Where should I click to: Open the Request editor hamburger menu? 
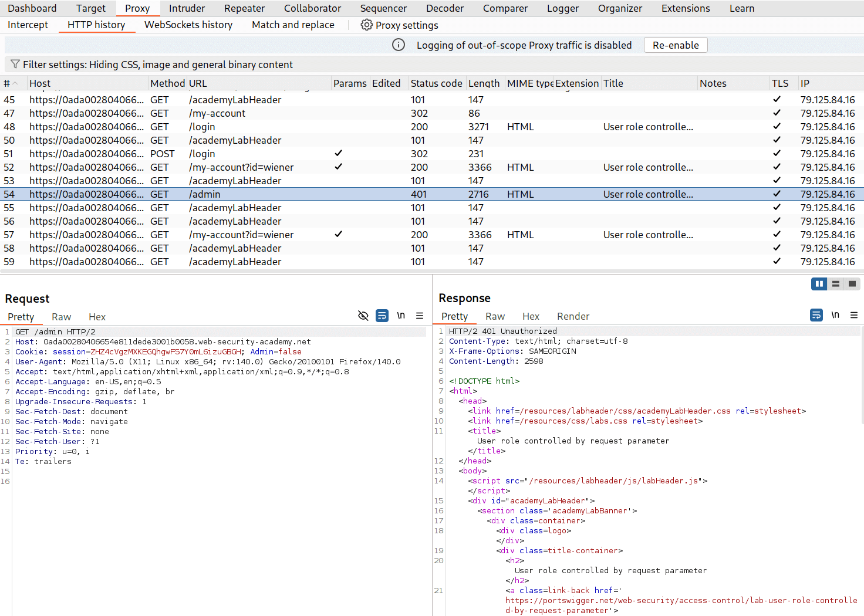(420, 316)
